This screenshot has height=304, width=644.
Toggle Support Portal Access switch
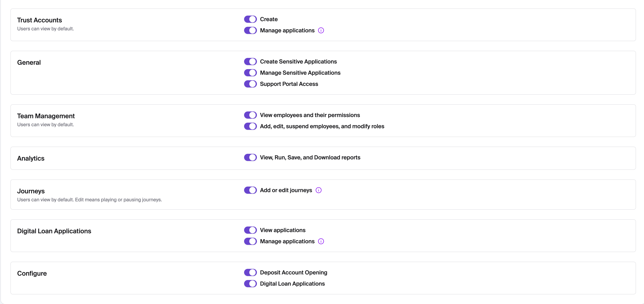tap(250, 84)
